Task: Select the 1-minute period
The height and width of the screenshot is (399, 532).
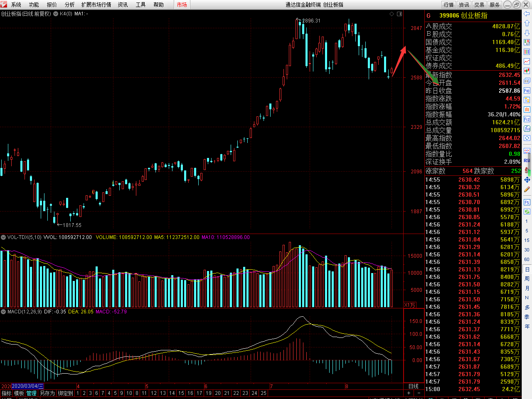Action: tap(527, 221)
